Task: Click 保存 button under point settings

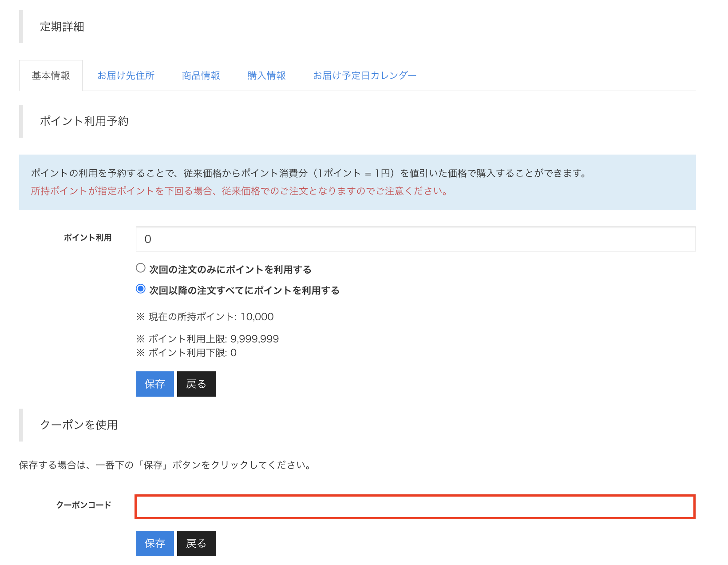Action: (x=154, y=384)
